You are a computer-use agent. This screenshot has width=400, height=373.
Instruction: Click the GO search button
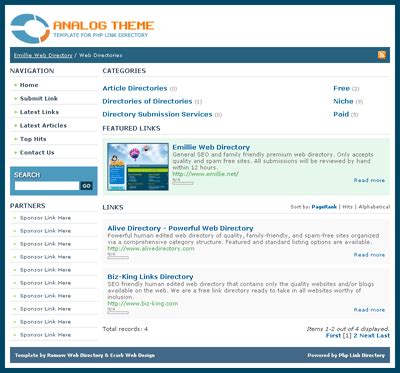(x=87, y=186)
